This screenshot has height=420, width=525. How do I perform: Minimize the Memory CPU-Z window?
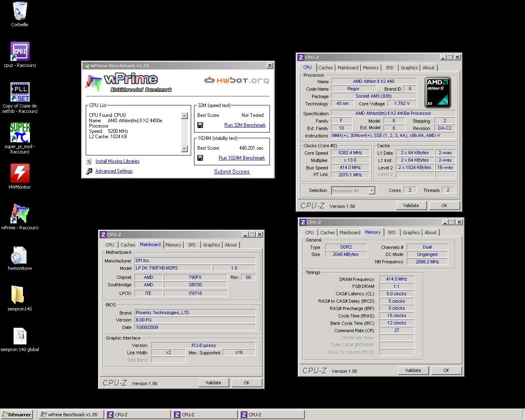tap(445, 222)
